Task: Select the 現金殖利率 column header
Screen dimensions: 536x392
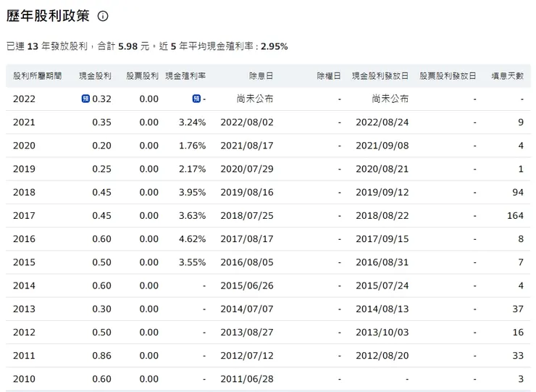Action: 185,75
